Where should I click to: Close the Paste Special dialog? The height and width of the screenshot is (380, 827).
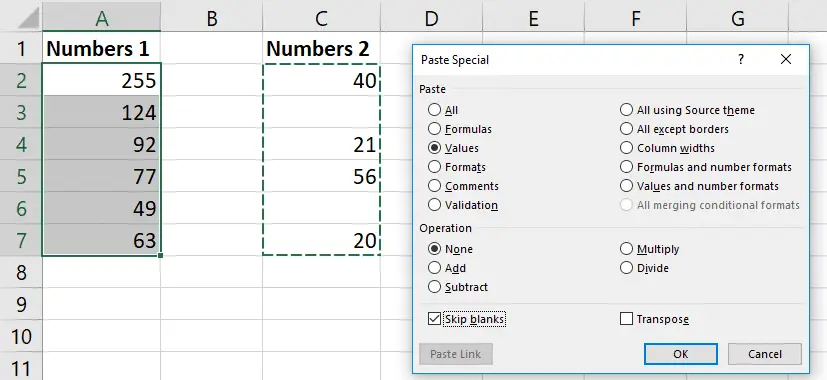tap(785, 59)
